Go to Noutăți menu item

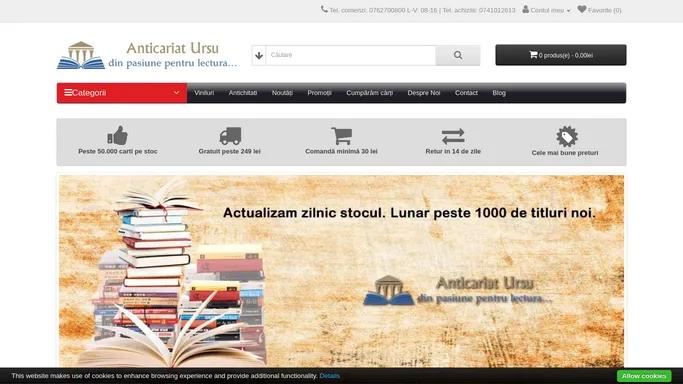pyautogui.click(x=282, y=93)
